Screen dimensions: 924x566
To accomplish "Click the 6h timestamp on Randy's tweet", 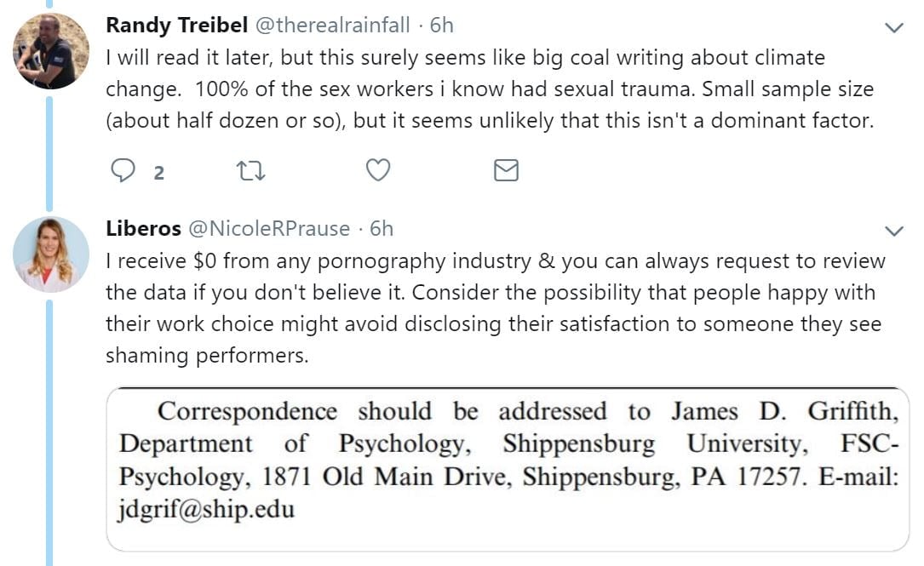I will pyautogui.click(x=442, y=26).
